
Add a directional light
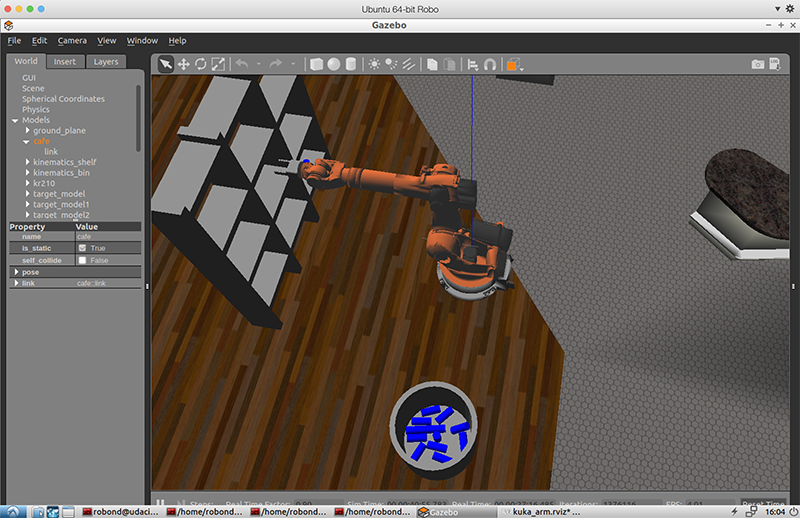(x=409, y=64)
